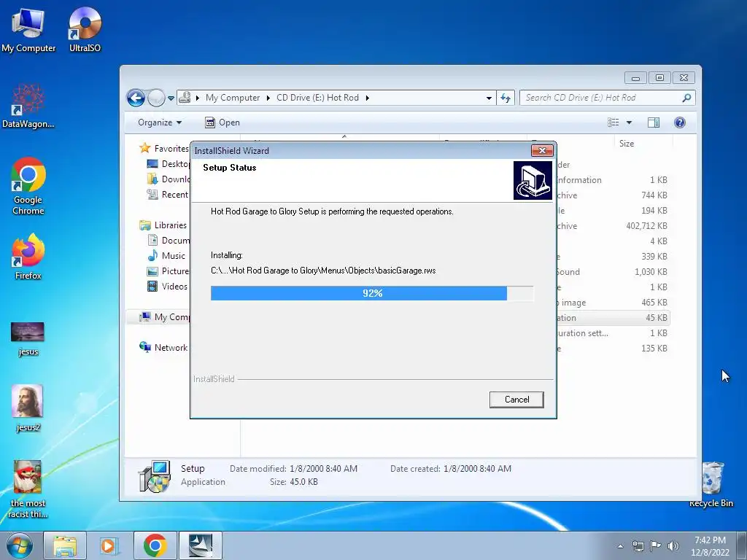Launch UltraISO desktop shortcut
This screenshot has width=747, height=560.
pyautogui.click(x=85, y=29)
